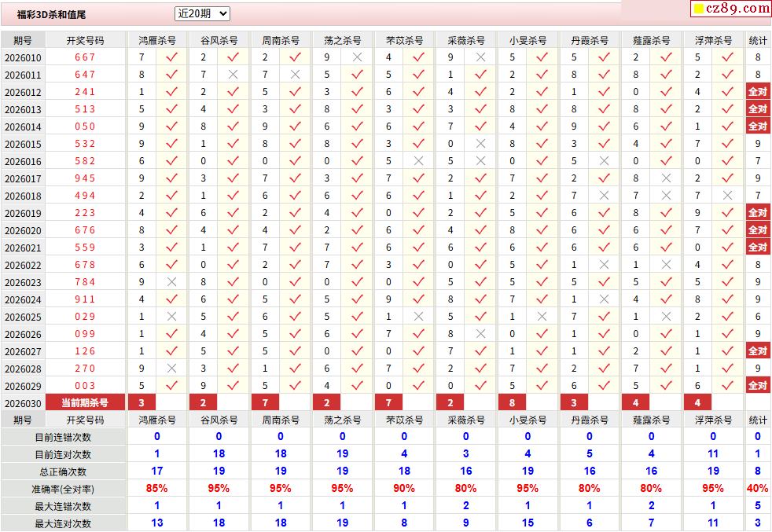
Task: Select 丹霞杀号 cross mark in row 2026024
Action: (x=604, y=299)
